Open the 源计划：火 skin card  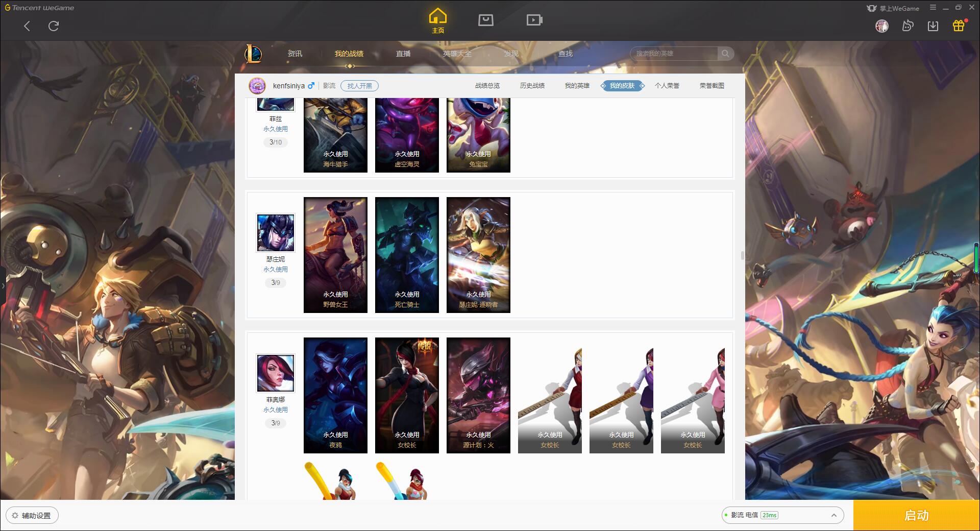click(478, 395)
